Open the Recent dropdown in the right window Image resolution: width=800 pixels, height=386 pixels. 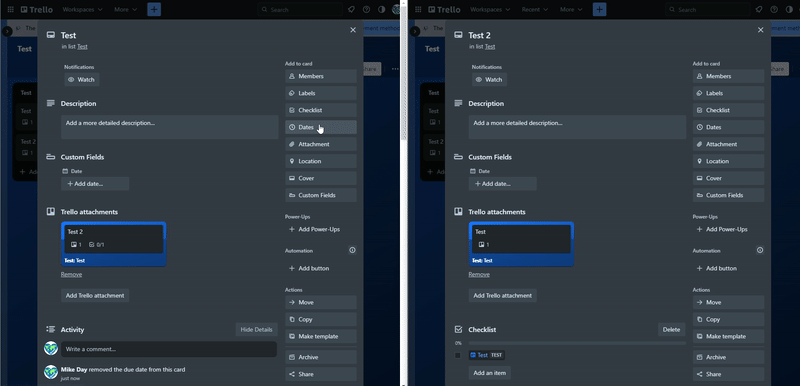tap(535, 10)
